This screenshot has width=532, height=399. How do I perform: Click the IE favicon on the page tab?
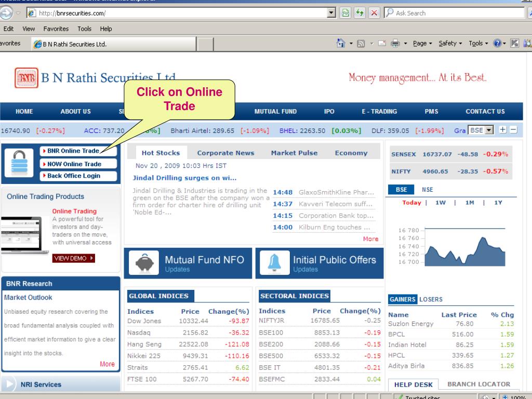tap(37, 44)
